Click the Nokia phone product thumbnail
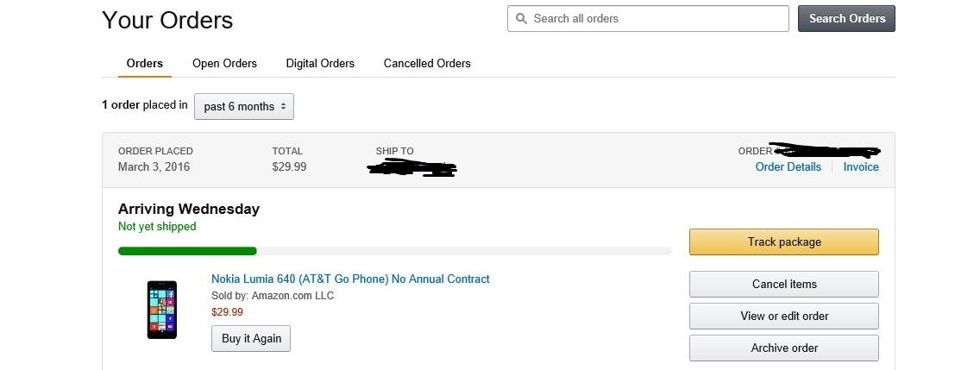The height and width of the screenshot is (370, 980). (161, 310)
